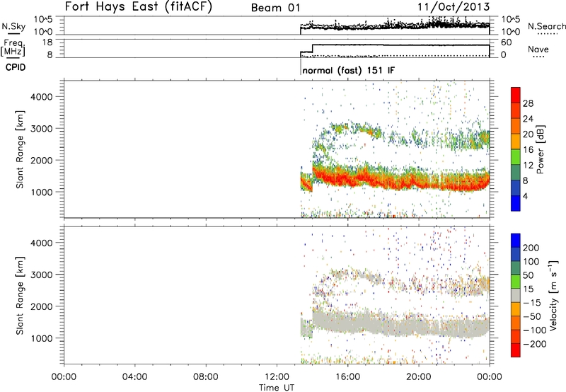The width and height of the screenshot is (566, 392).
Task: Click the '200' tick on the Velocity colorbar
Action: [x=531, y=248]
